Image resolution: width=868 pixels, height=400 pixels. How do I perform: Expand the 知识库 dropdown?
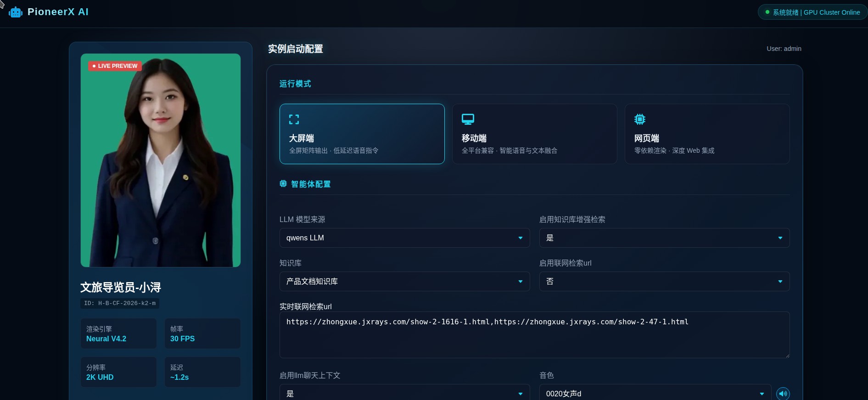click(404, 282)
